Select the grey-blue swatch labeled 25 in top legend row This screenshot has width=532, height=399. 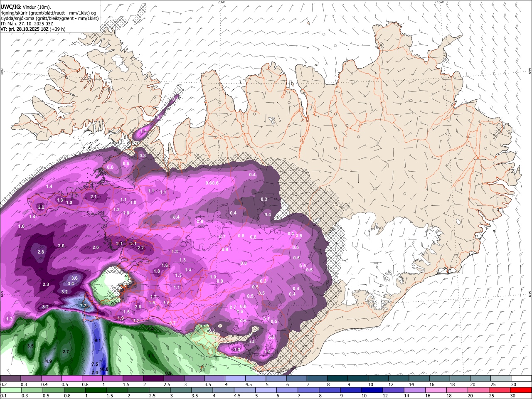click(x=501, y=378)
